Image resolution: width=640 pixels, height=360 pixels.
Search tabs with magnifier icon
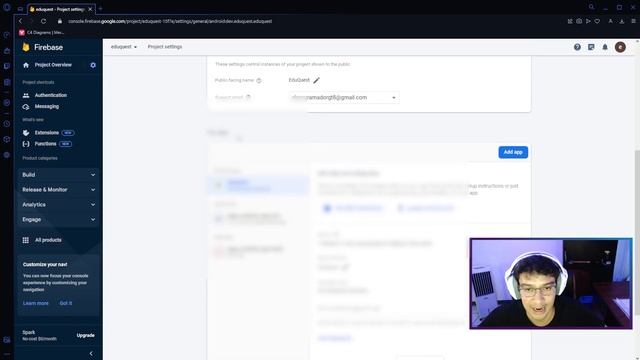(591, 7)
